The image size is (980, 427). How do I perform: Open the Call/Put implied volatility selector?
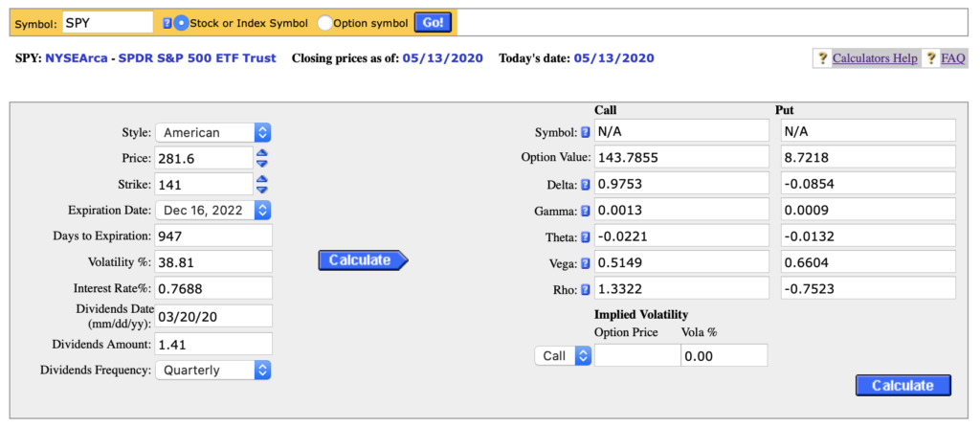[x=563, y=356]
